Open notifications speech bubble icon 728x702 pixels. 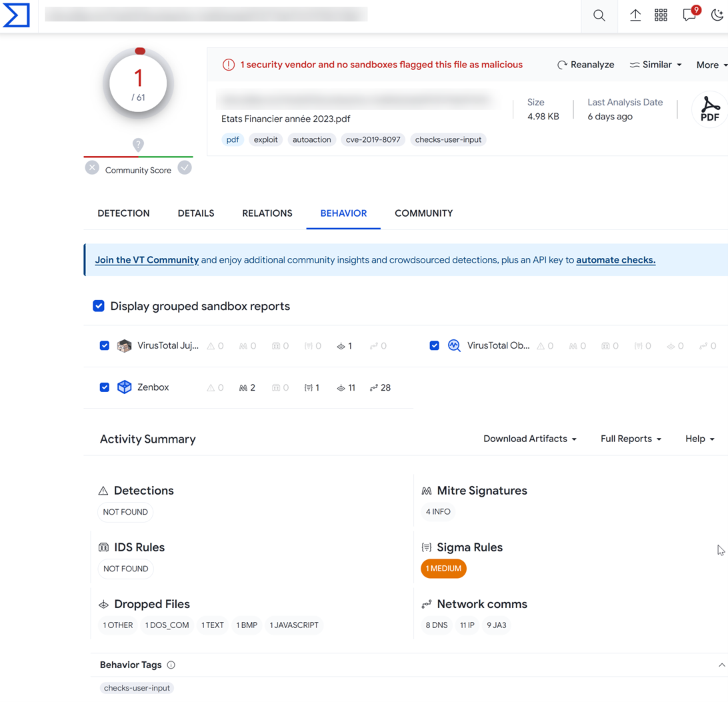click(x=689, y=15)
